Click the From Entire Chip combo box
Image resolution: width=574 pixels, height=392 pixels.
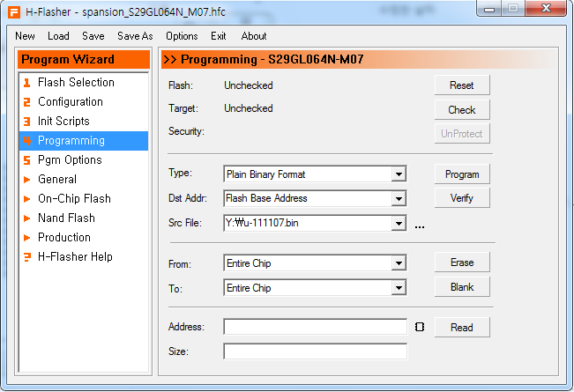pyautogui.click(x=315, y=263)
